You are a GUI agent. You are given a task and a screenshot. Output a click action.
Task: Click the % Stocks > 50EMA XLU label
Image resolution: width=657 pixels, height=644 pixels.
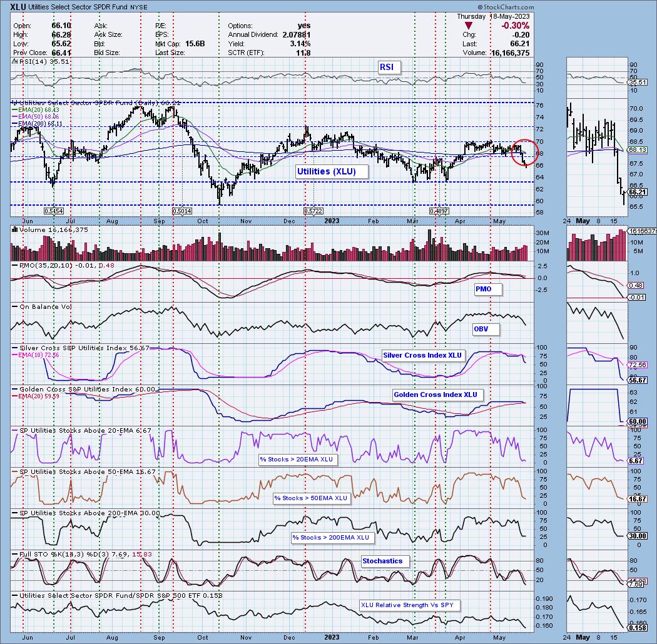click(312, 498)
